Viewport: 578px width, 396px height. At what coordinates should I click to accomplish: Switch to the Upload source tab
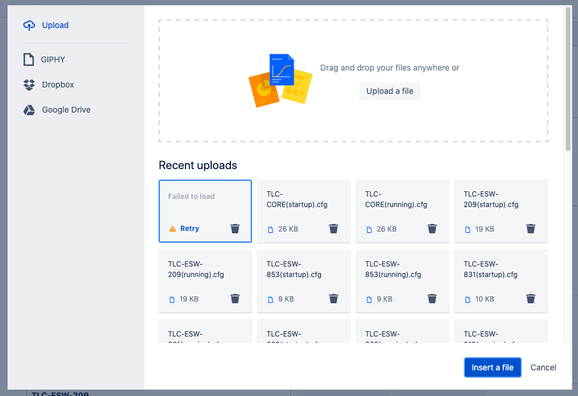[x=55, y=25]
